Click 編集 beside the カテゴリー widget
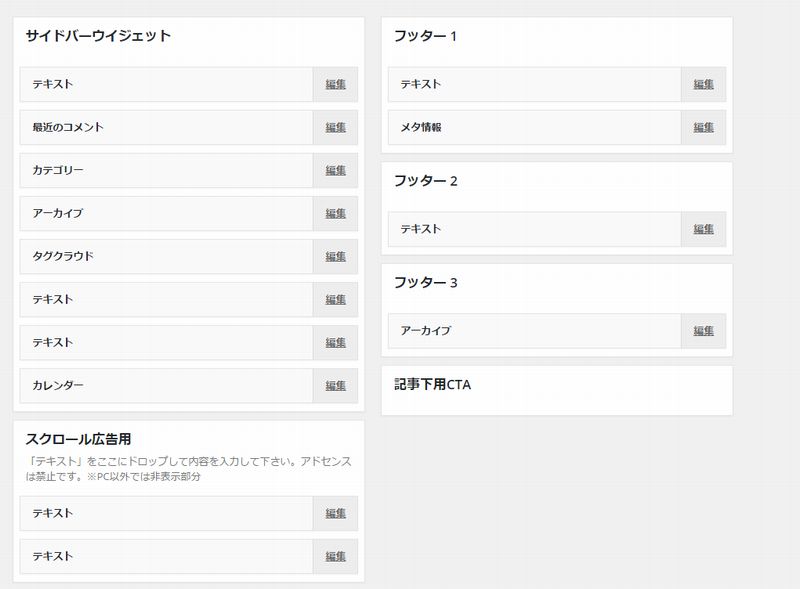Image resolution: width=800 pixels, height=589 pixels. (x=335, y=170)
